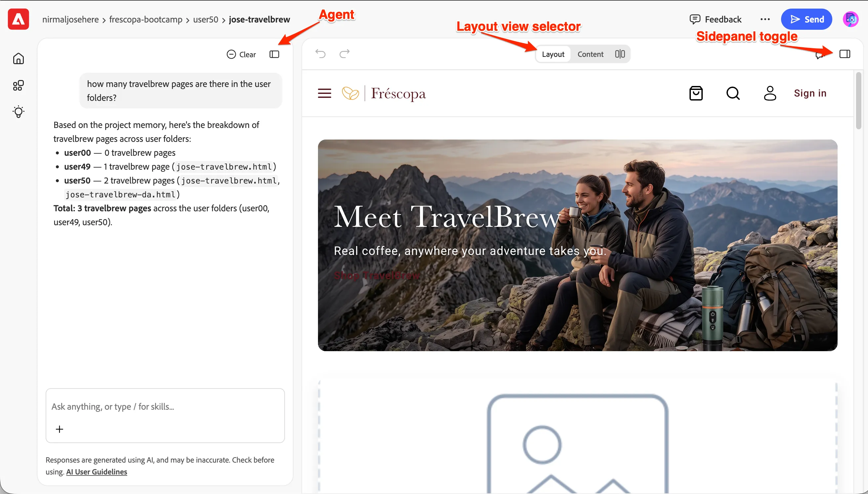This screenshot has height=494, width=868.
Task: Click the Shop TravelBrew link
Action: [x=377, y=275]
